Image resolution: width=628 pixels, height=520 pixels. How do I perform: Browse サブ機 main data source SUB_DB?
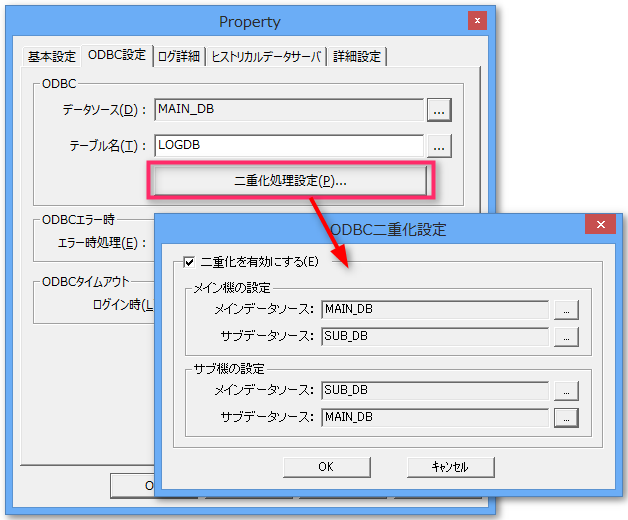pos(566,390)
